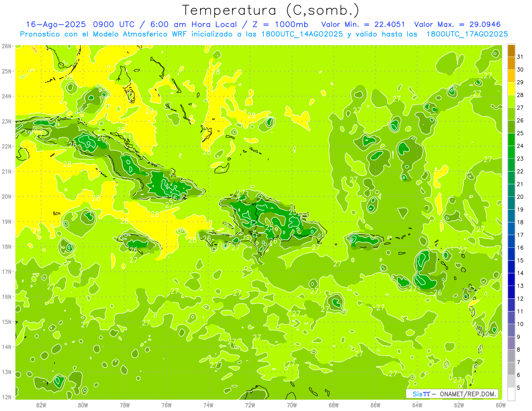Viewport: 532px width, 411px height.
Task: Click the yellow legend swatch between 28 and 29
Action: pyautogui.click(x=511, y=89)
